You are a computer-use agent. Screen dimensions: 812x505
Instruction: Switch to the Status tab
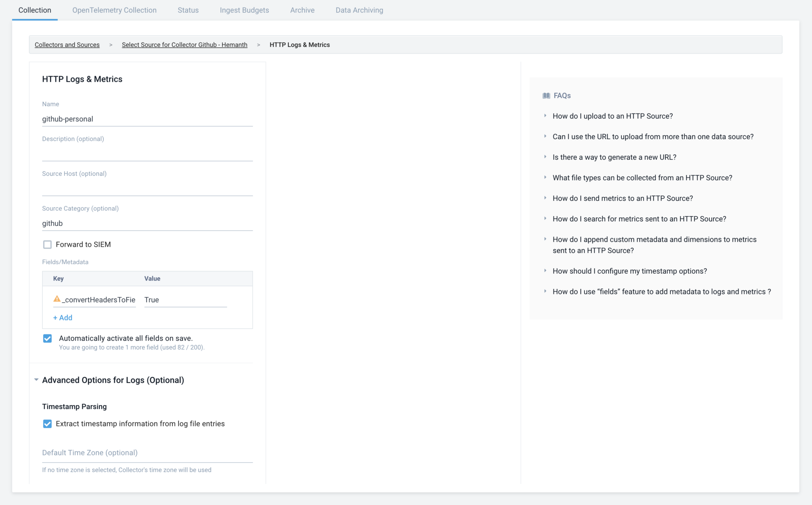[188, 10]
